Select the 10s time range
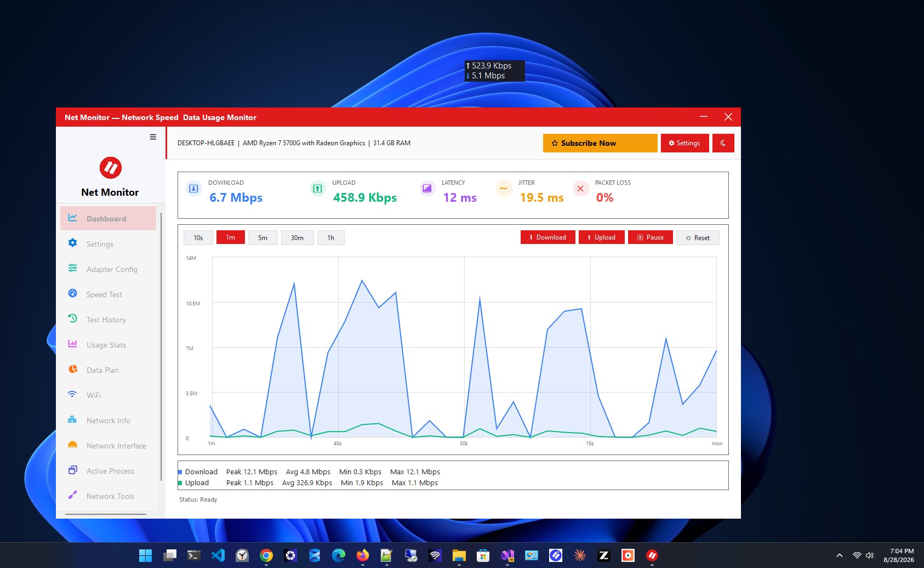Image resolution: width=924 pixels, height=568 pixels. [x=198, y=237]
